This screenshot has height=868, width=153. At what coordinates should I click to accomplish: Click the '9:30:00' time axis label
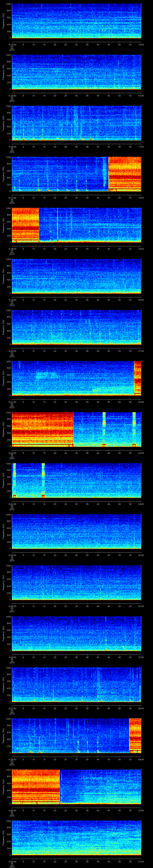tap(12, 861)
